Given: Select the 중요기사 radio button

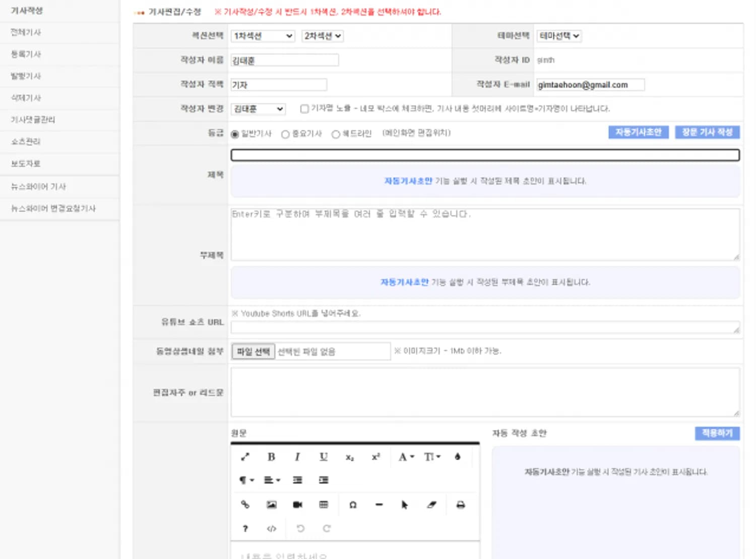Looking at the screenshot, I should [x=285, y=134].
